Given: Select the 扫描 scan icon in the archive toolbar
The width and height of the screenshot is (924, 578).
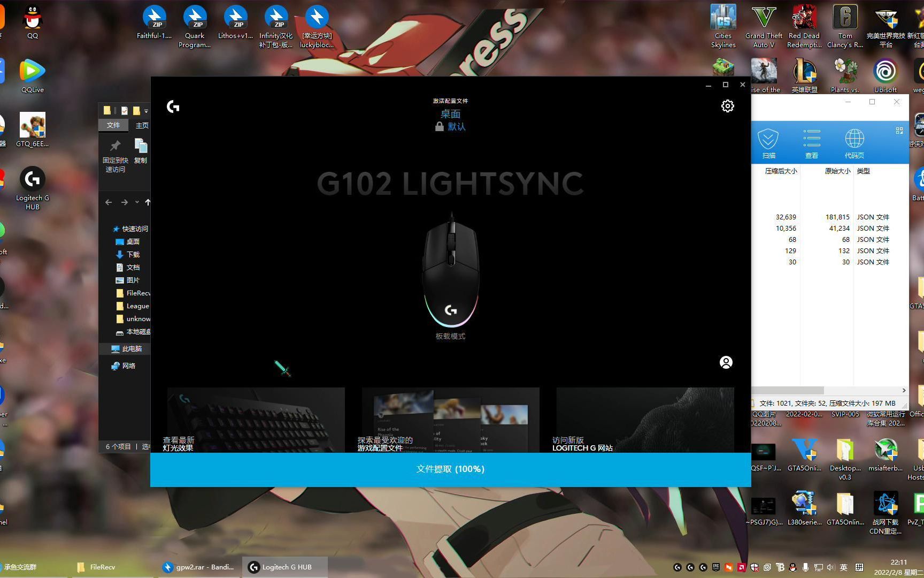Looking at the screenshot, I should pos(768,140).
